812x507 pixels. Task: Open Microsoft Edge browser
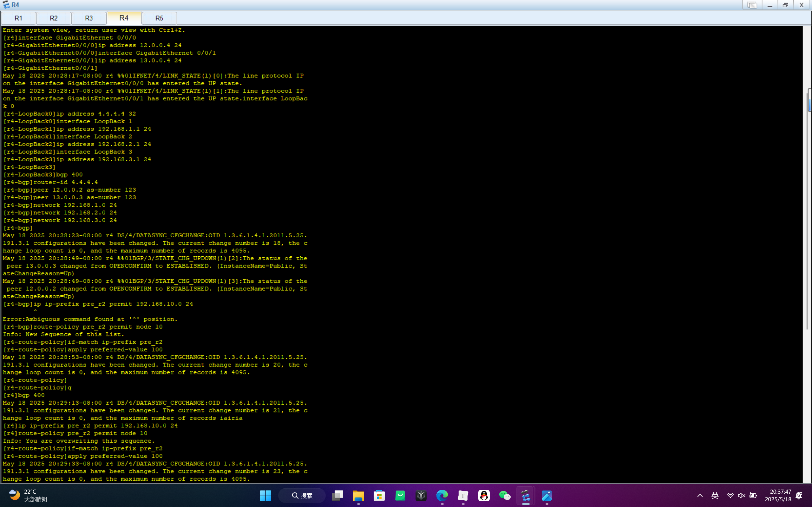coord(442,496)
